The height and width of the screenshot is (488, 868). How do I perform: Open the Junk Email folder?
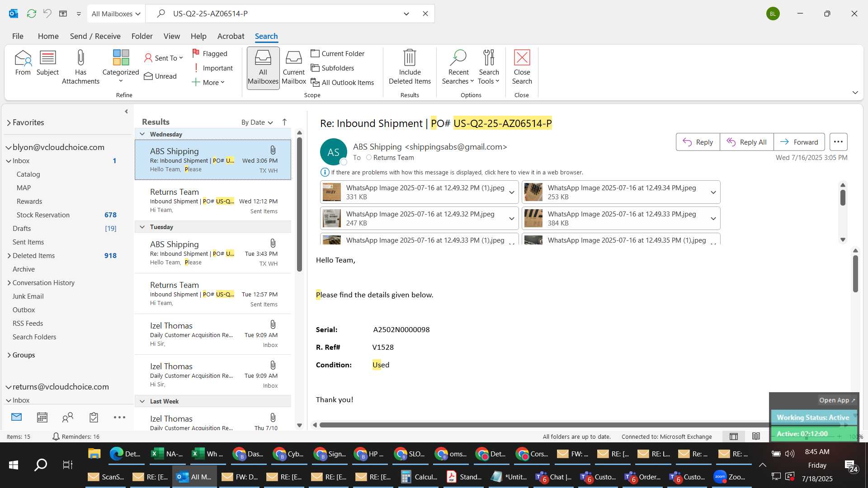pyautogui.click(x=28, y=296)
